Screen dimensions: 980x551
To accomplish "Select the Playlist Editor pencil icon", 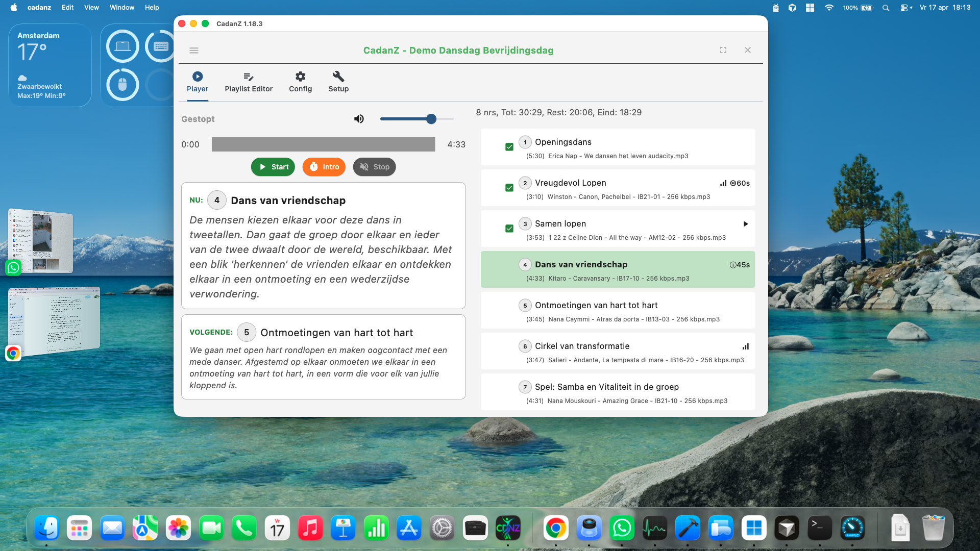I will [249, 76].
